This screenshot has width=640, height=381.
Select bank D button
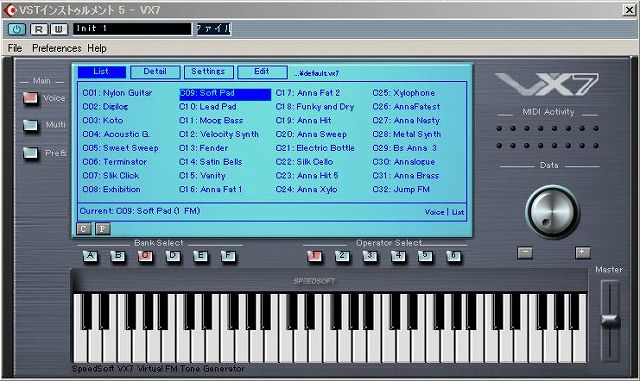pos(173,256)
